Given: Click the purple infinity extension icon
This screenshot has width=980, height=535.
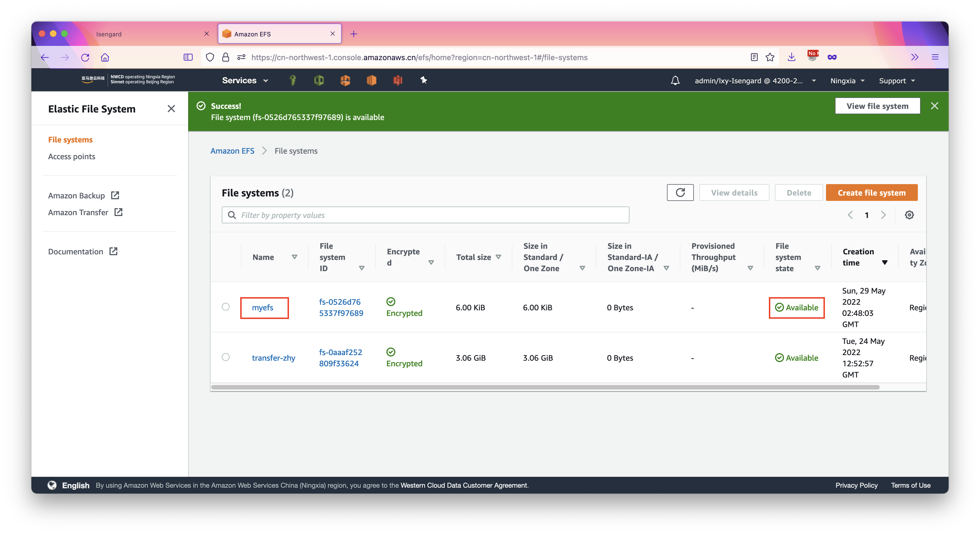Looking at the screenshot, I should [x=832, y=57].
